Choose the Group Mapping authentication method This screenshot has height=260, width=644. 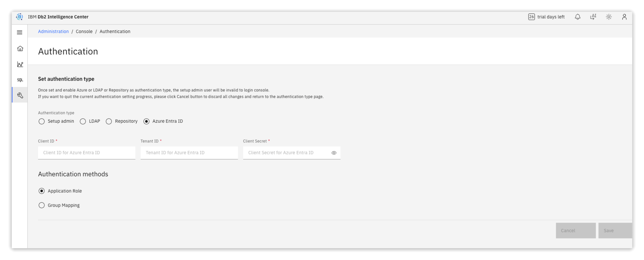41,205
